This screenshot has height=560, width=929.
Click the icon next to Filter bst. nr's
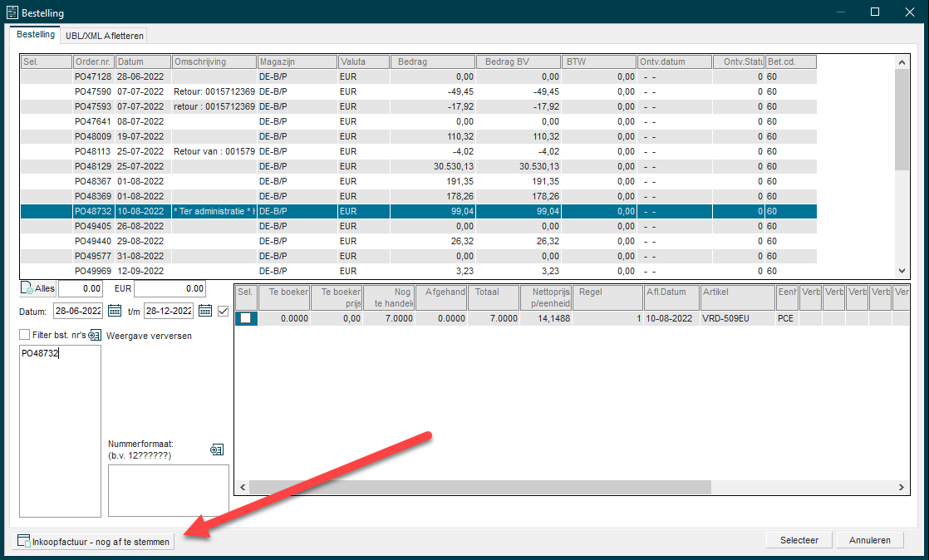pos(95,335)
